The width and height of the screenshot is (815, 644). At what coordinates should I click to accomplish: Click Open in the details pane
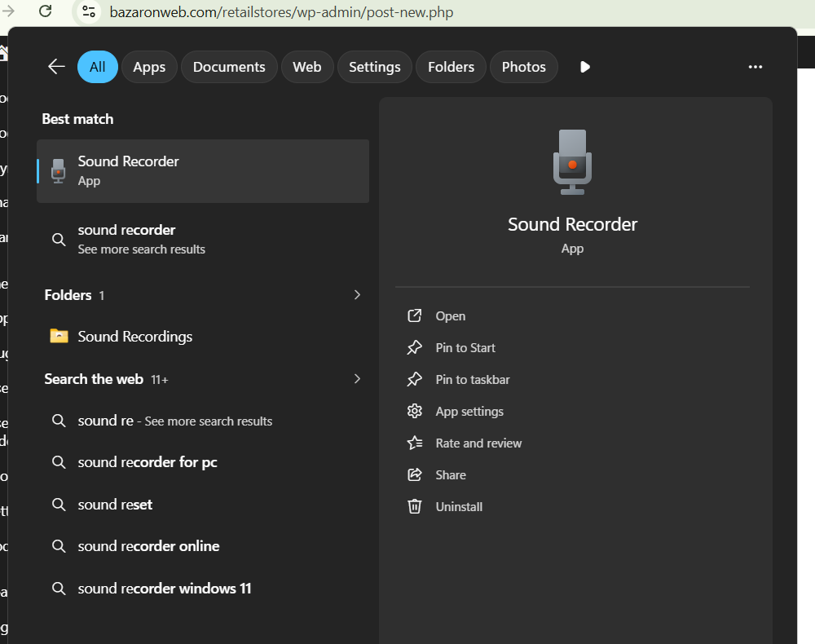pos(450,316)
